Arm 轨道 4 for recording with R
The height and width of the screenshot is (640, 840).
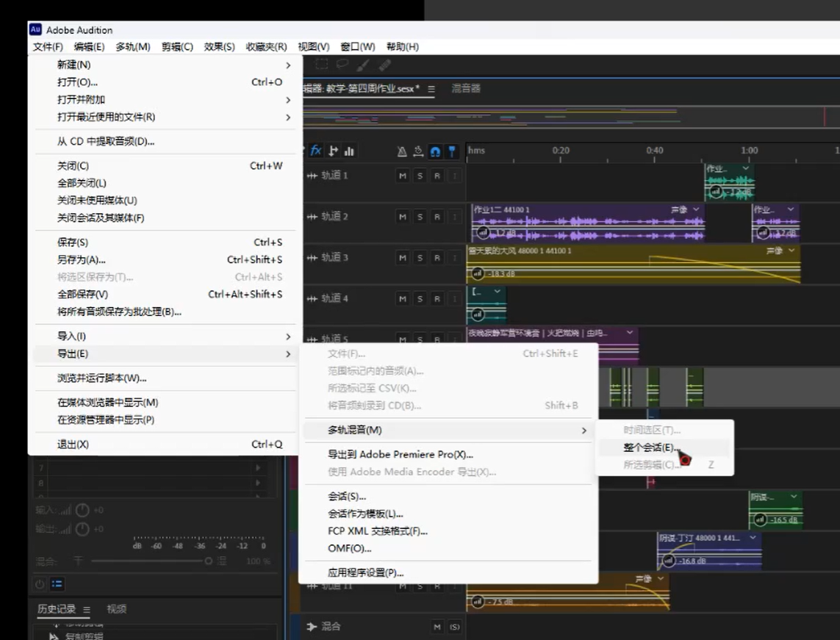[437, 299]
